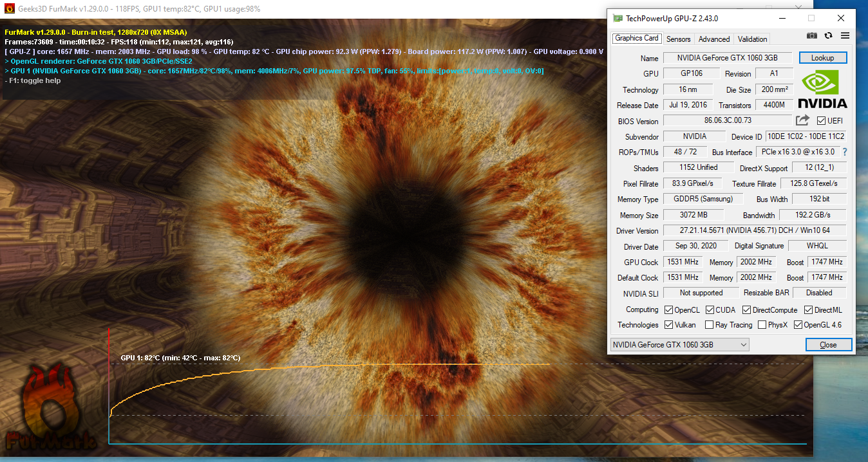Click the GPU-Z refresh icon
Viewport: 868px width, 462px height.
pyautogui.click(x=829, y=36)
